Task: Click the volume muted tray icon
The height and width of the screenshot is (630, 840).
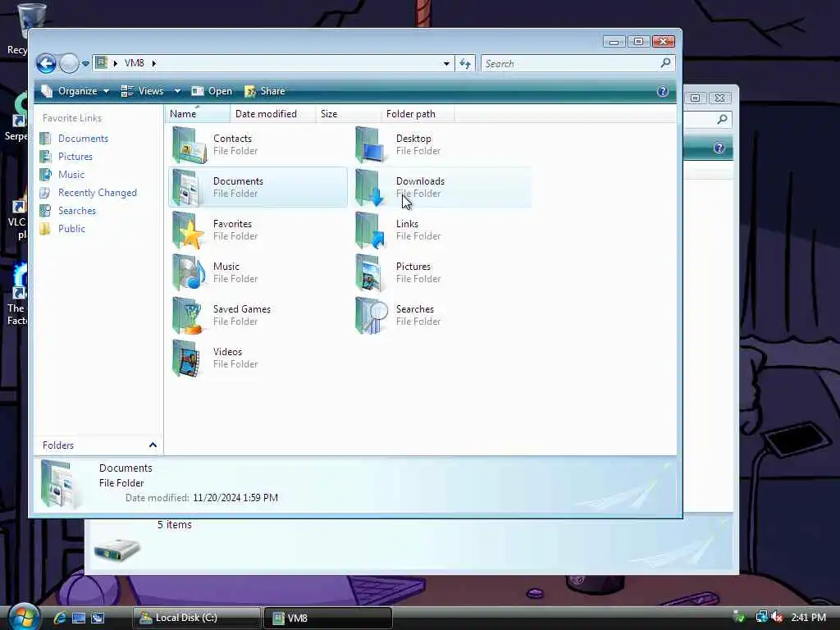Action: coord(778,617)
